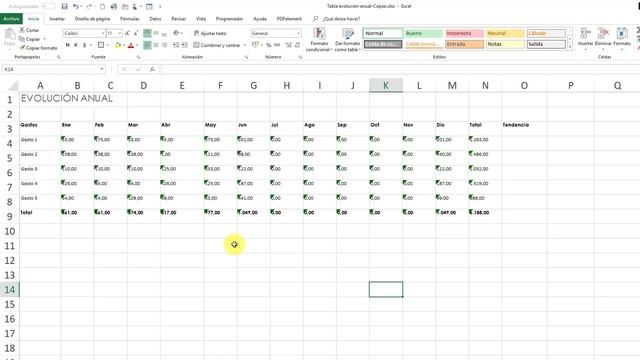The image size is (640, 360).
Task: Apply Bueno cell style
Action: pos(424,33)
